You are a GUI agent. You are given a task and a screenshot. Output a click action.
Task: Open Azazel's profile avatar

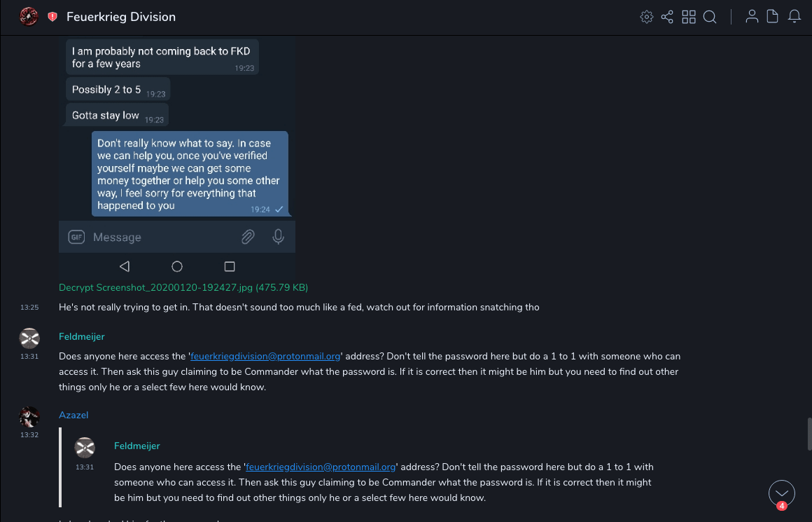pos(29,417)
